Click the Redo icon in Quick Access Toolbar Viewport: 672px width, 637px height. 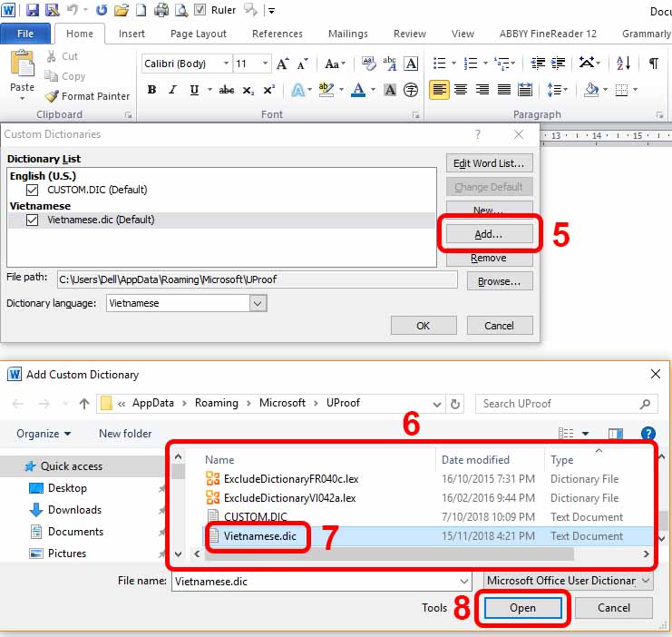point(102,10)
